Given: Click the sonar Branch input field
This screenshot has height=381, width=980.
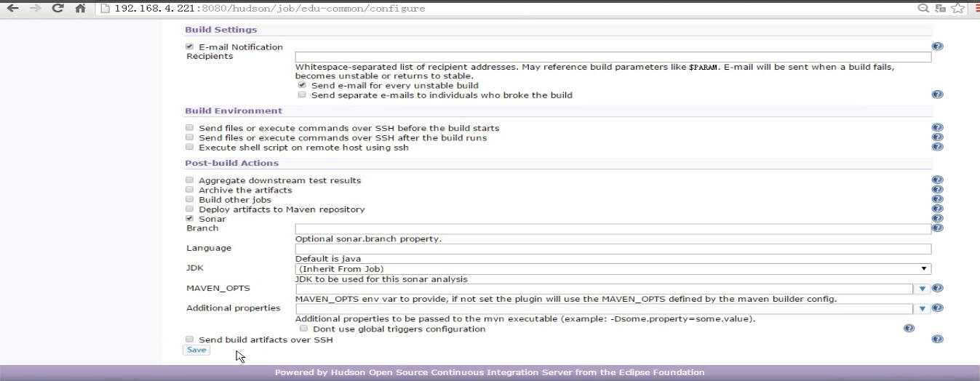Looking at the screenshot, I should [x=613, y=228].
